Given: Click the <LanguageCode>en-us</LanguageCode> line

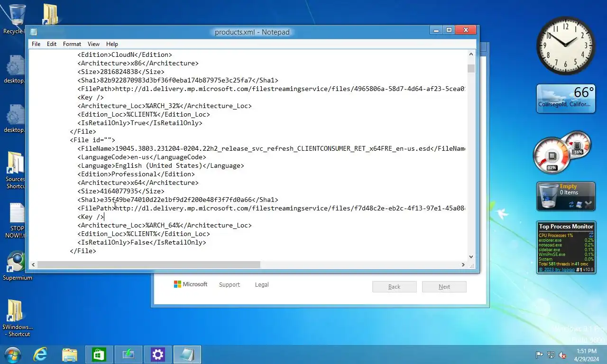Looking at the screenshot, I should point(142,157).
